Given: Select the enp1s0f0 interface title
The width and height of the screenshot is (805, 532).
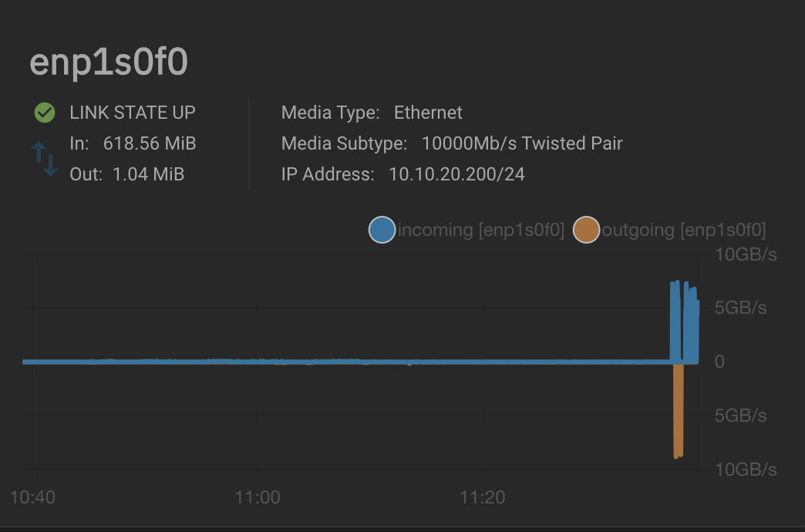Looking at the screenshot, I should [109, 62].
